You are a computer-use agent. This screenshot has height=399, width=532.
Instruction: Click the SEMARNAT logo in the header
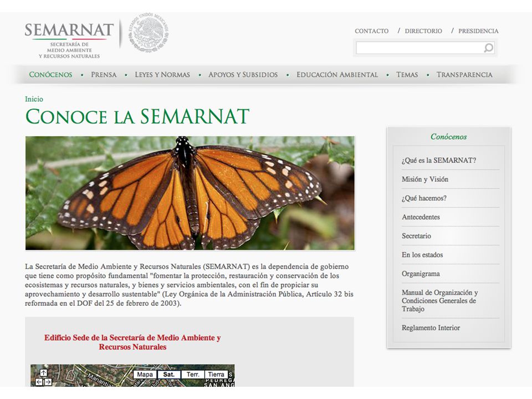click(69, 40)
